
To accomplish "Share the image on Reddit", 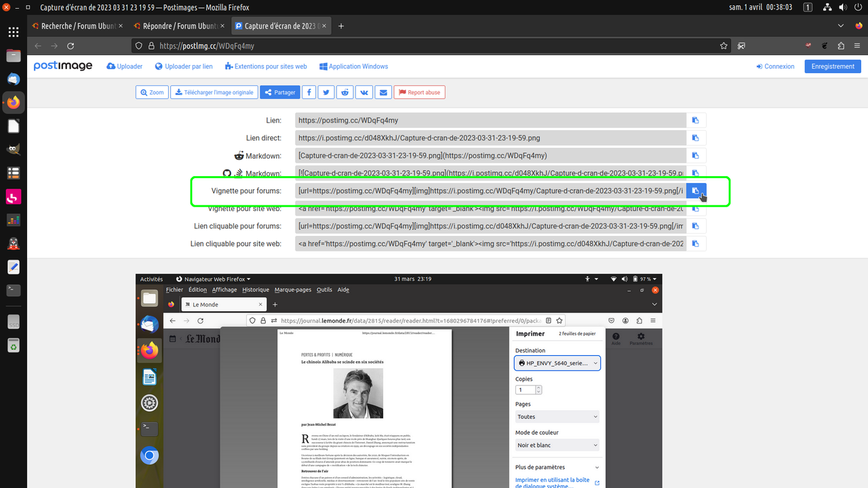I will click(346, 92).
